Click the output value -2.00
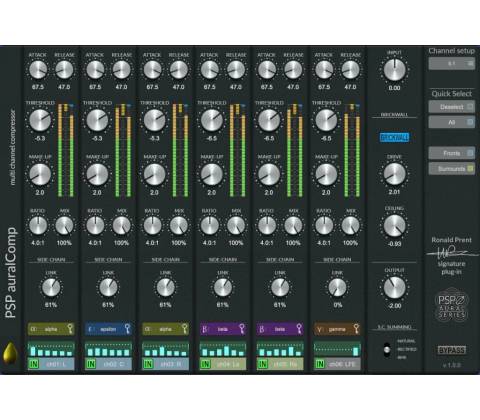Image resolution: width=480 pixels, height=420 pixels. click(x=394, y=306)
